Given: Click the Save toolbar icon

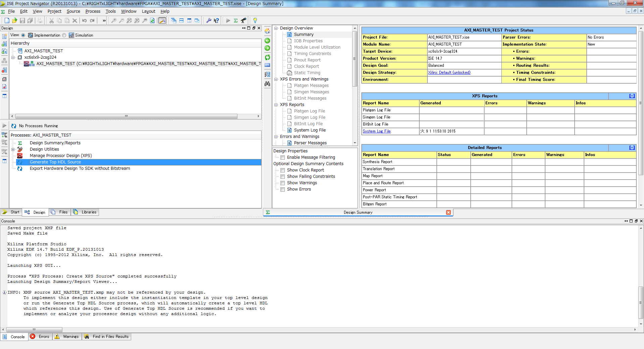Looking at the screenshot, I should 22,20.
